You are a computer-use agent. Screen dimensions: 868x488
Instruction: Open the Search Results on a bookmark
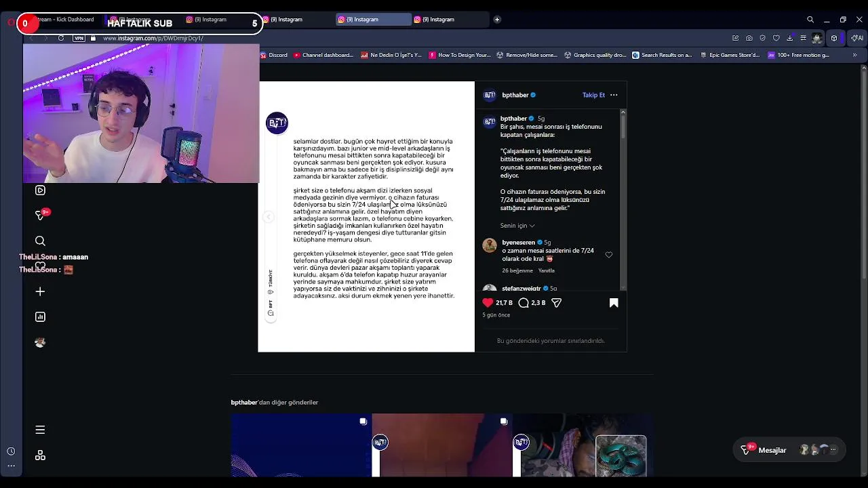point(662,55)
